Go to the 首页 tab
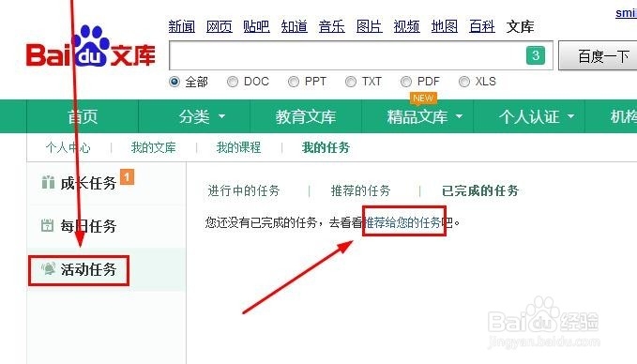637x364 pixels. tap(83, 117)
